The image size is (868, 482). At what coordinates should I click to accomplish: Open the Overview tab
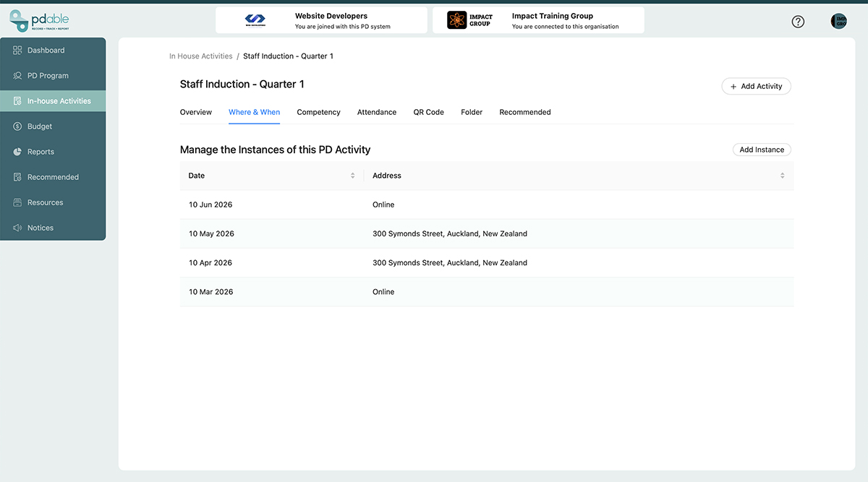(196, 112)
